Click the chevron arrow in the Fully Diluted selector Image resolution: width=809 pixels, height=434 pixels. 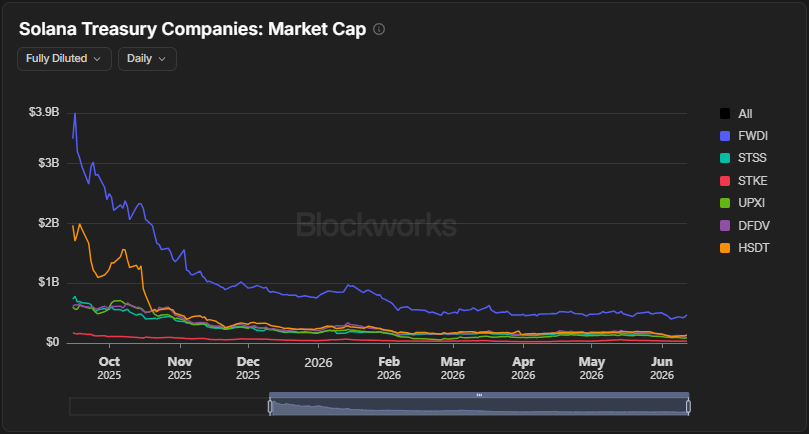[97, 59]
